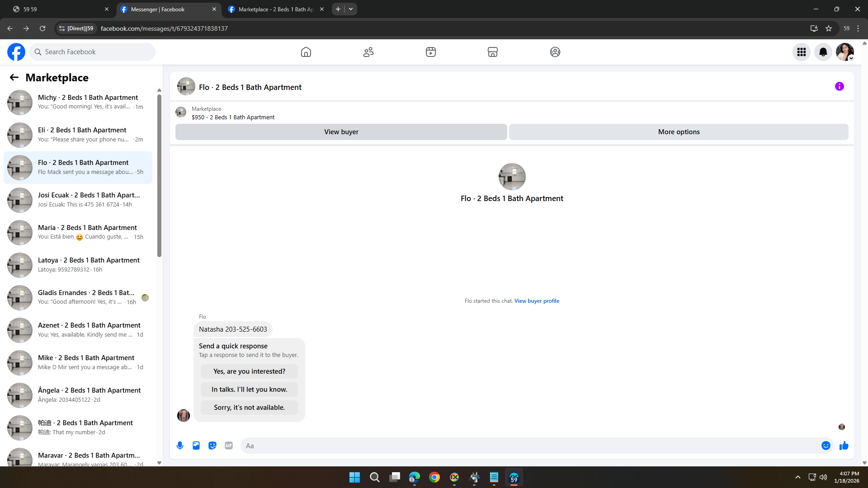Viewport: 868px width, 488px height.
Task: Open the View buyer profile link
Action: (537, 301)
